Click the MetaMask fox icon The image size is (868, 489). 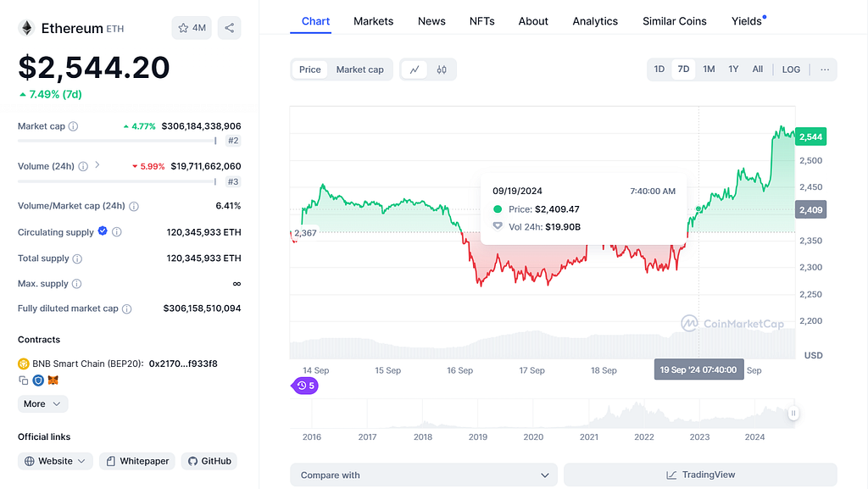[x=53, y=380]
